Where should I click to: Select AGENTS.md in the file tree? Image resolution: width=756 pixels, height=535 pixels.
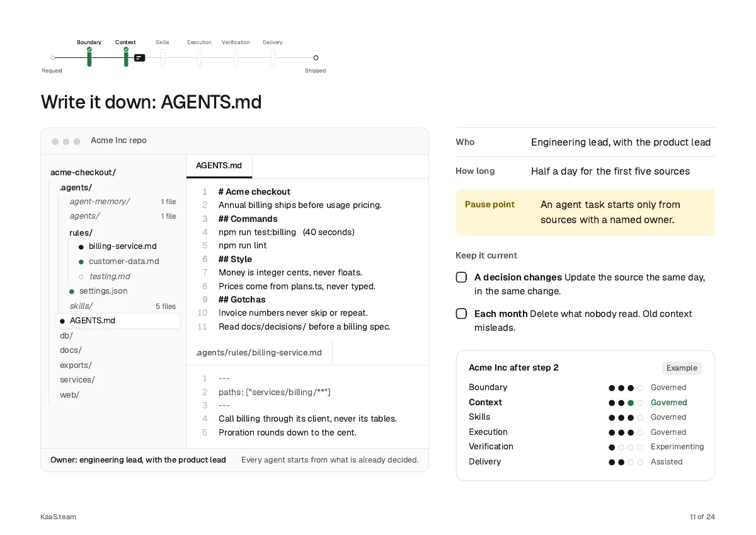[x=118, y=321]
